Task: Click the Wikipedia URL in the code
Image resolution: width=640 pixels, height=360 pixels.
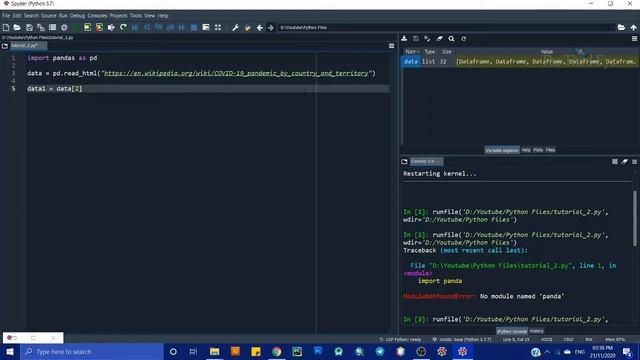Action: tap(236, 73)
